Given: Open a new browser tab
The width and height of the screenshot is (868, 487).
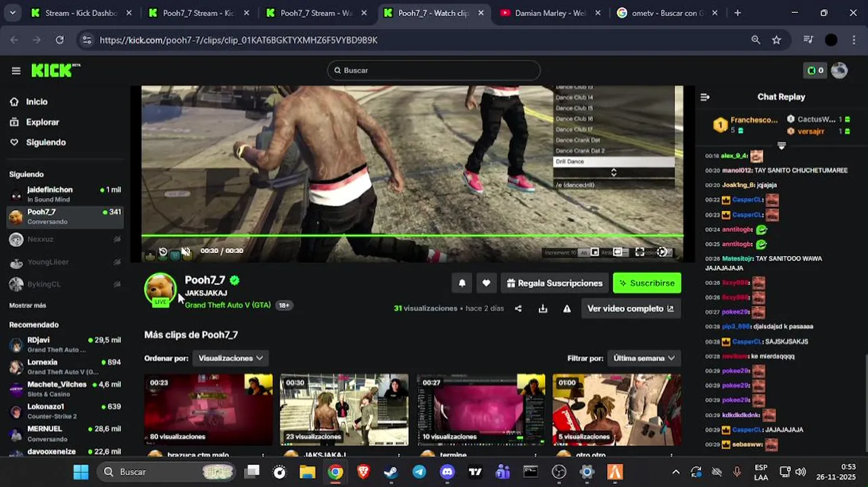Looking at the screenshot, I should pyautogui.click(x=738, y=13).
